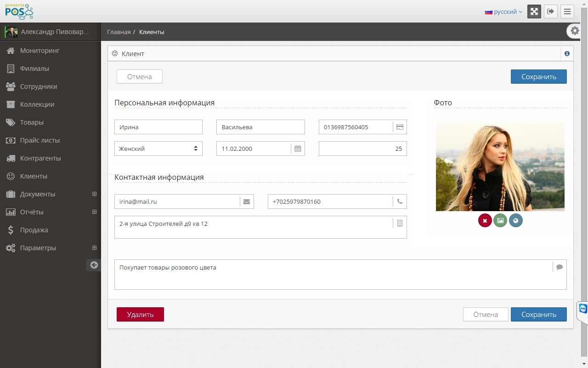Expand the Отчёты sidebar section
Screen dimensions: 588x368
coord(95,212)
